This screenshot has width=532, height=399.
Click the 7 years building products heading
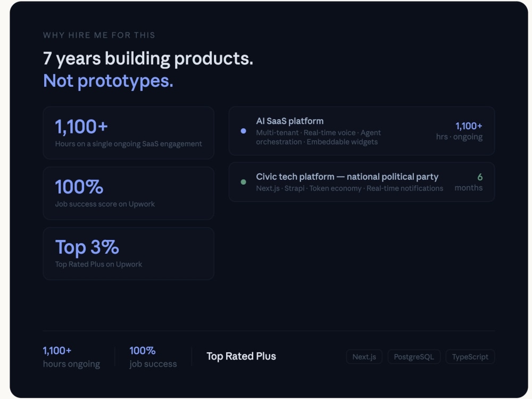(148, 59)
